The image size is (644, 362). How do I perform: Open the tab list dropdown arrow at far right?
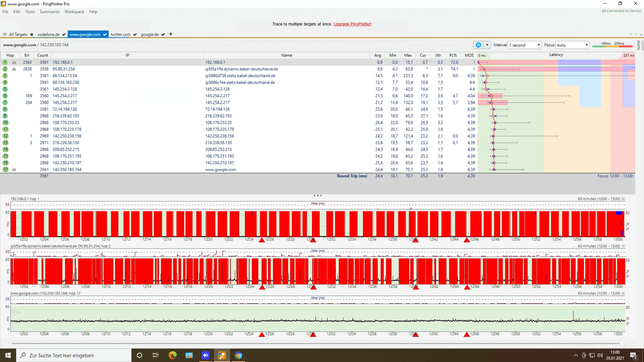tap(641, 35)
